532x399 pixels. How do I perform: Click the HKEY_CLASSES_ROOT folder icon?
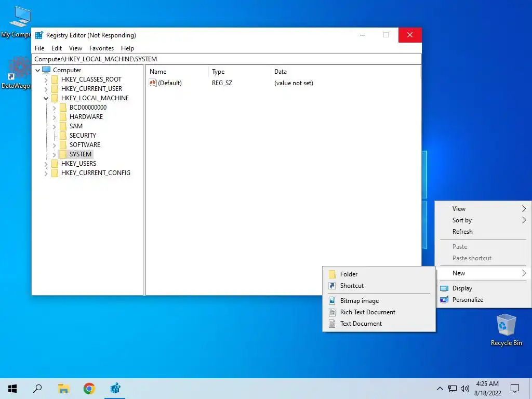coord(55,79)
